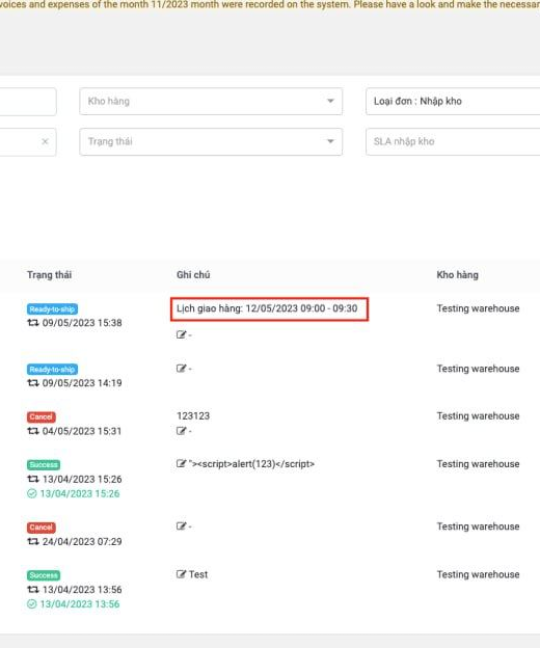The height and width of the screenshot is (648, 540).
Task: Click update arrows icon beside 04/05/2023 15:31
Action: pyautogui.click(x=33, y=431)
